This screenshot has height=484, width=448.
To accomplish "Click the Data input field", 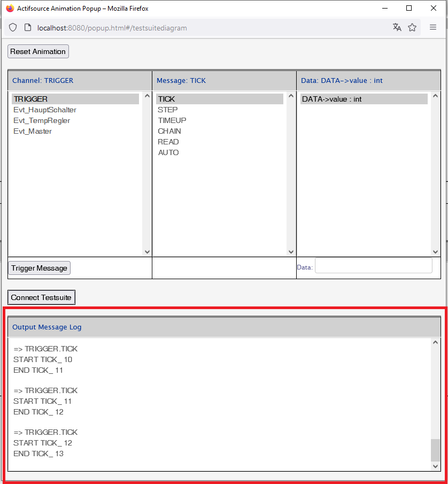I will [x=373, y=265].
